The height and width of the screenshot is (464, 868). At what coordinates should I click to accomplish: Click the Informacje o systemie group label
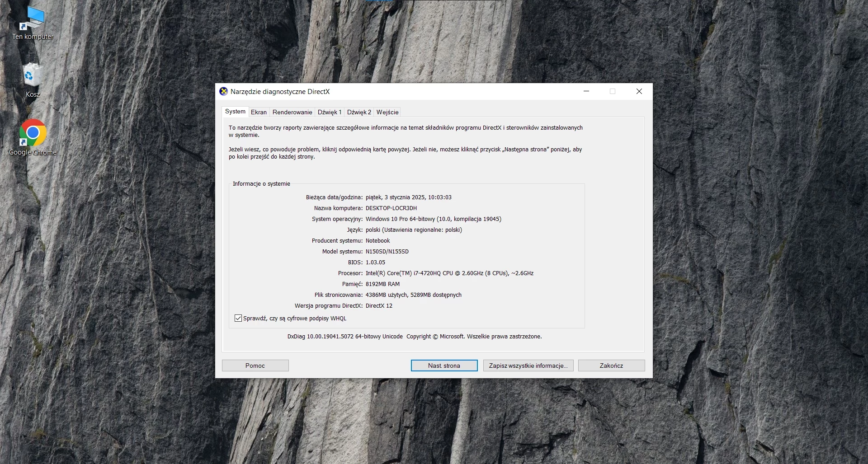click(x=261, y=184)
